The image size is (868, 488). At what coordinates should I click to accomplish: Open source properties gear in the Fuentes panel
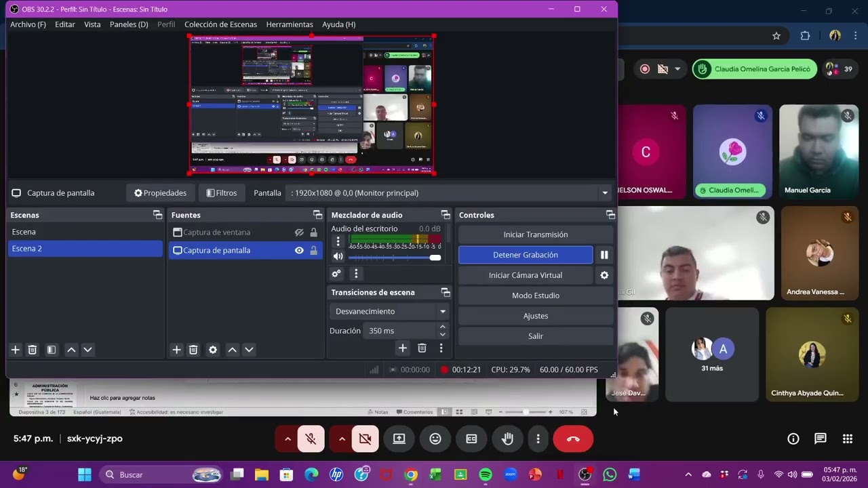pos(213,350)
